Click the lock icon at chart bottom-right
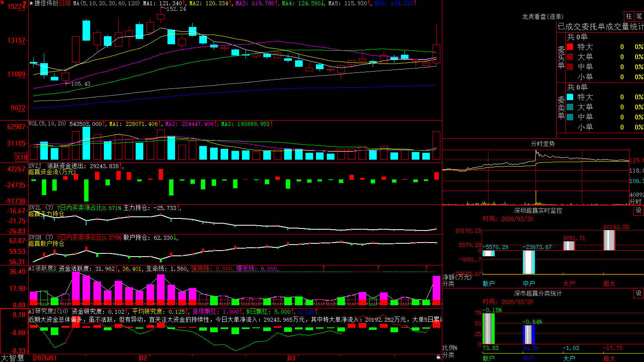Viewport: 644px width, 362px height. point(439,357)
